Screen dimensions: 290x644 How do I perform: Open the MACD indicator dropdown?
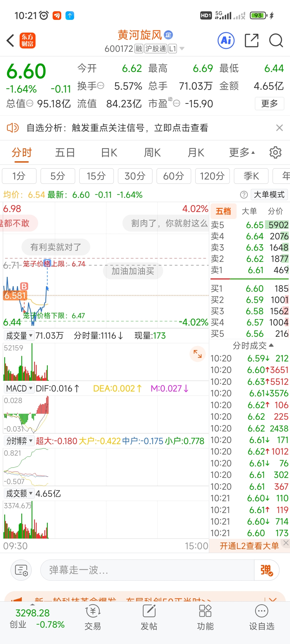(19, 388)
